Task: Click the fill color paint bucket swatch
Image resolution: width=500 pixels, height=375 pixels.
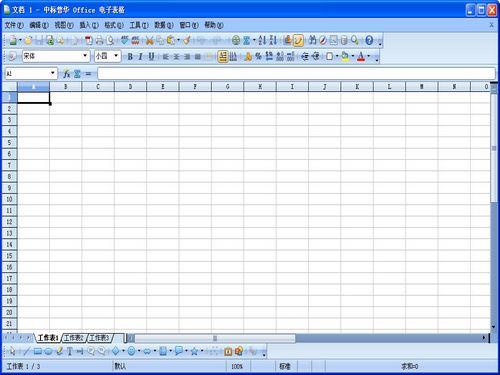Action: coord(345,57)
